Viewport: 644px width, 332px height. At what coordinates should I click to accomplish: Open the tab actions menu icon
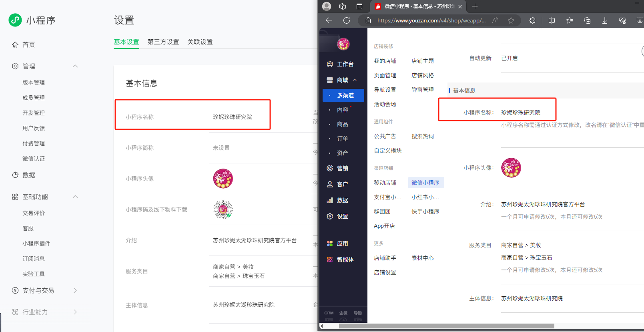(359, 6)
